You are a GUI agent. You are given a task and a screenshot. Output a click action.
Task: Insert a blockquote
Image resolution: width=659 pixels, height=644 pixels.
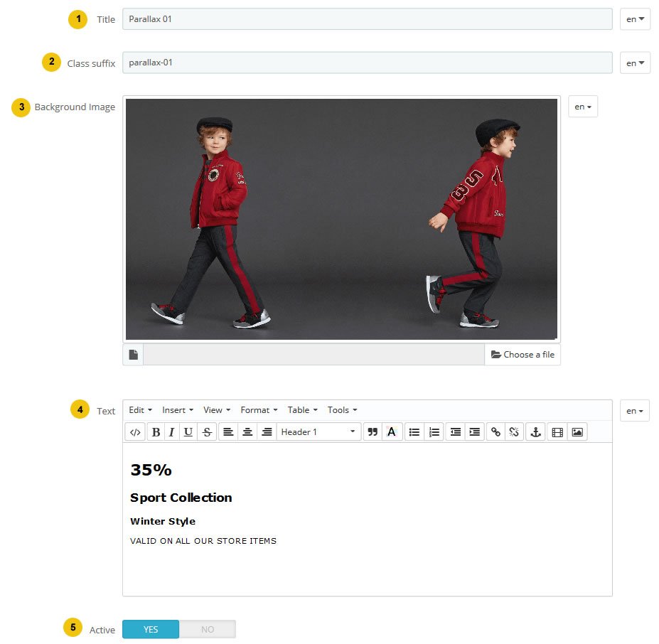tap(373, 432)
